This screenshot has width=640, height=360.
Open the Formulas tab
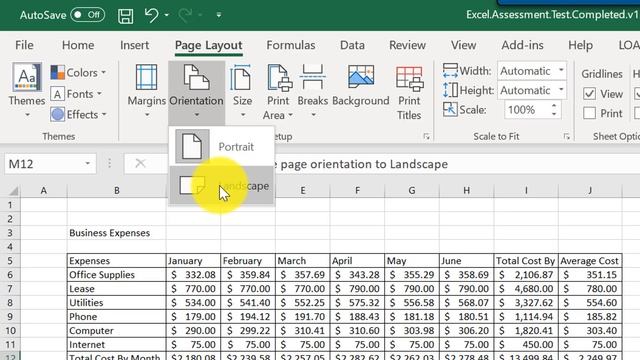point(291,45)
